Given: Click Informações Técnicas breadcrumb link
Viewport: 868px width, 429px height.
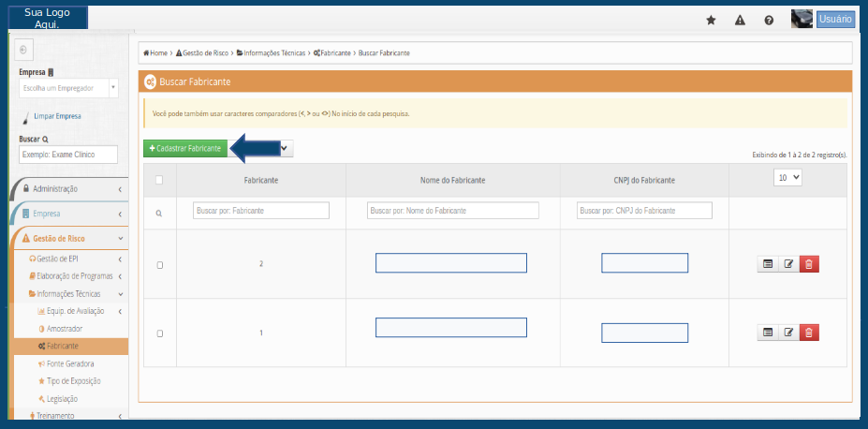Looking at the screenshot, I should [x=271, y=53].
